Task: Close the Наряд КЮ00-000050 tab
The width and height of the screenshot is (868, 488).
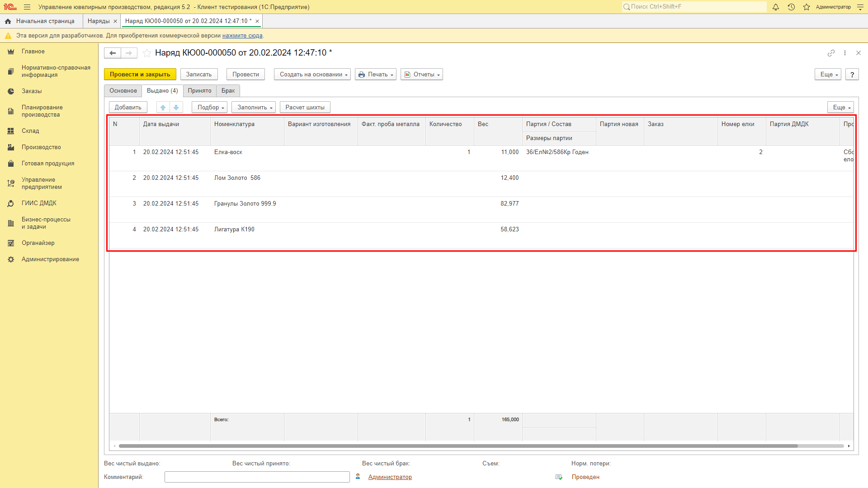Action: [257, 21]
